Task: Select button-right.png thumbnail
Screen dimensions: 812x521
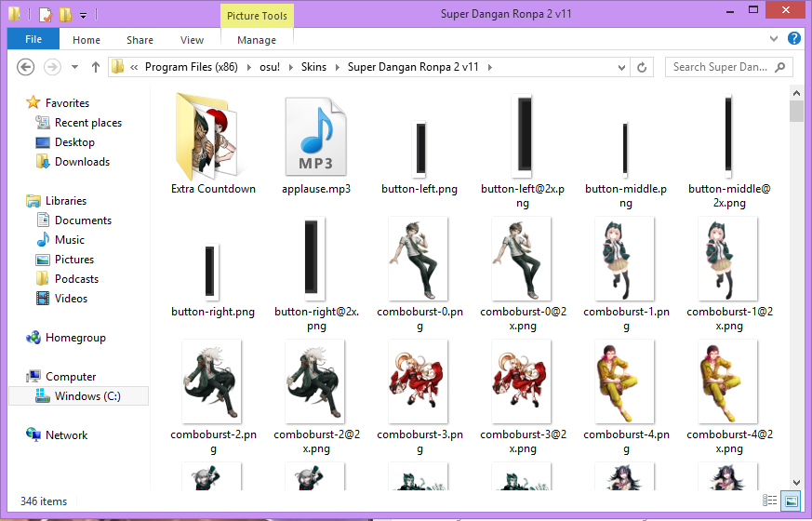Action: (x=210, y=272)
